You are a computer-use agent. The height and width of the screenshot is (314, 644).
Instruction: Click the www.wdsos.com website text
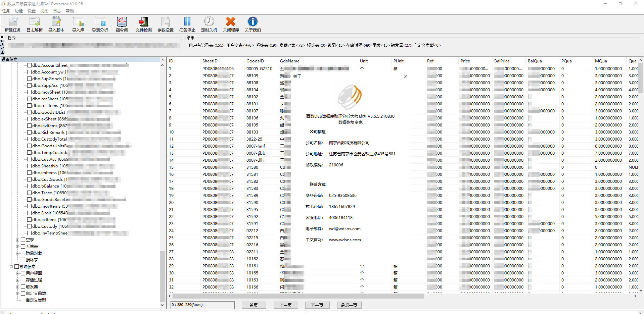click(345, 240)
